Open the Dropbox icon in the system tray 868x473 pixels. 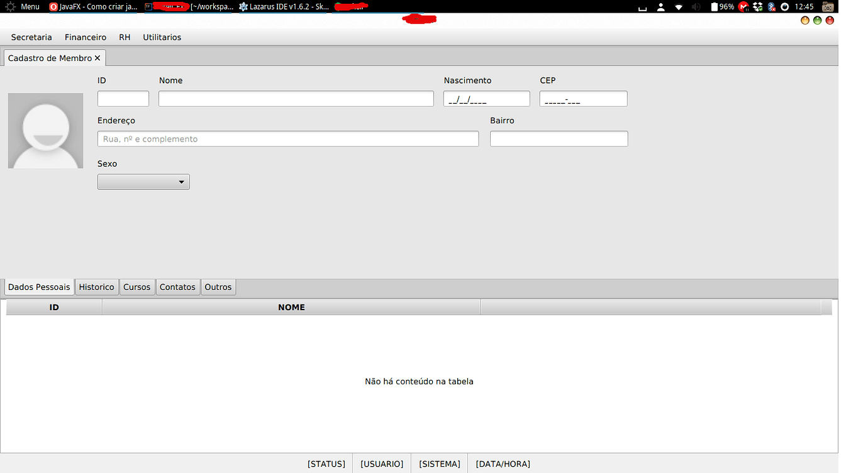coord(757,6)
